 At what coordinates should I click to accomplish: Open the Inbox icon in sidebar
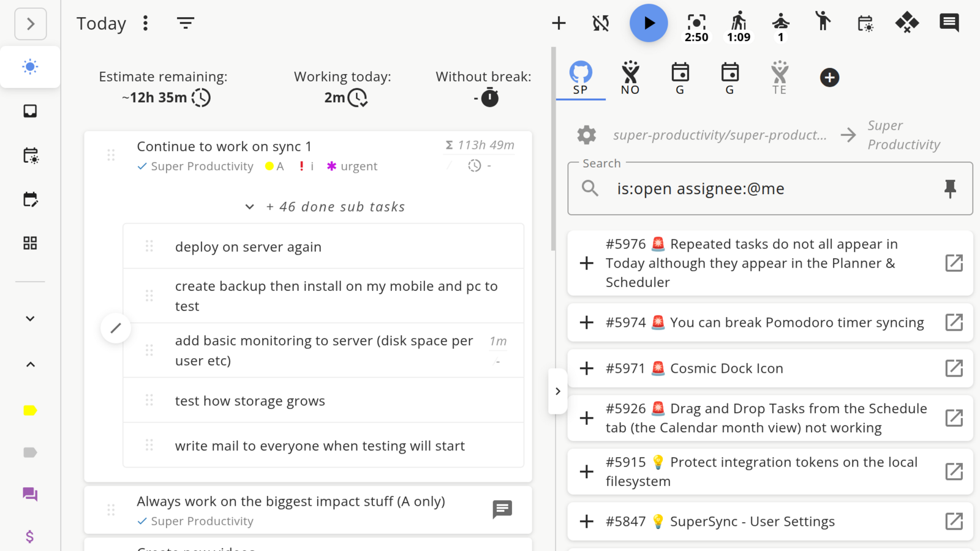click(30, 111)
